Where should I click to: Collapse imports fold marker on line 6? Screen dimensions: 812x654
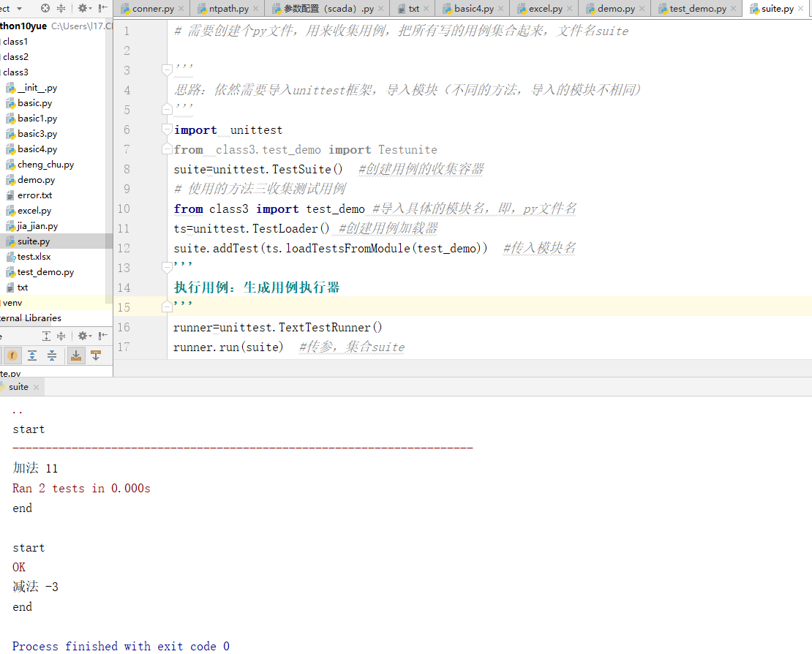(x=167, y=129)
